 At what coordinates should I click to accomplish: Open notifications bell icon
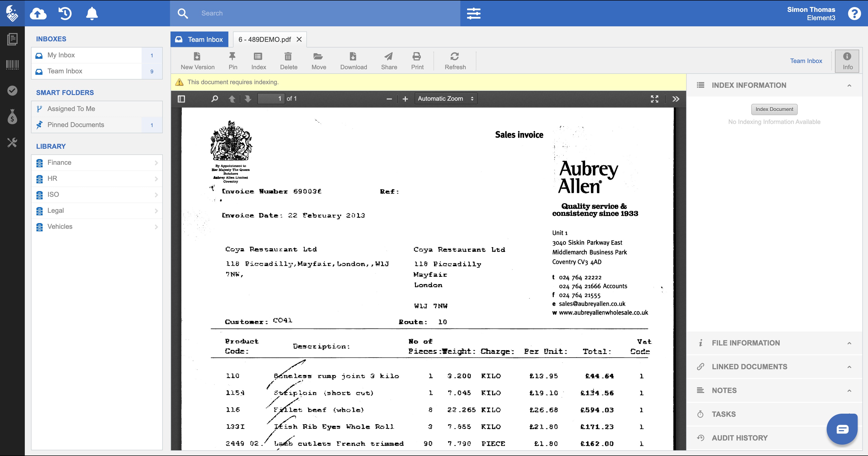(x=92, y=13)
